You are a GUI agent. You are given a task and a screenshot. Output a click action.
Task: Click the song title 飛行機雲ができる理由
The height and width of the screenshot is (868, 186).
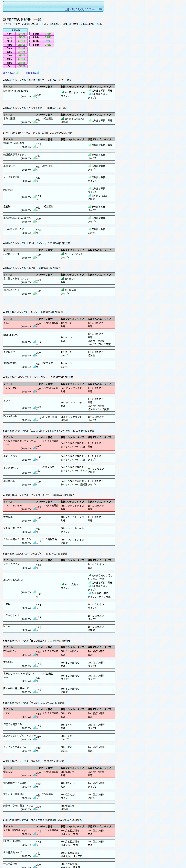pos(15,783)
